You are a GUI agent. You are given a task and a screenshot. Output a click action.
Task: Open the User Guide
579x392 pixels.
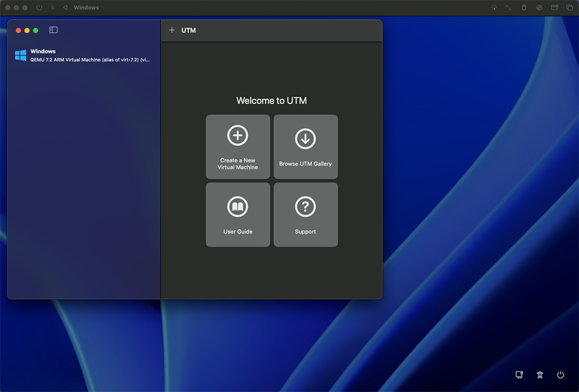(237, 214)
